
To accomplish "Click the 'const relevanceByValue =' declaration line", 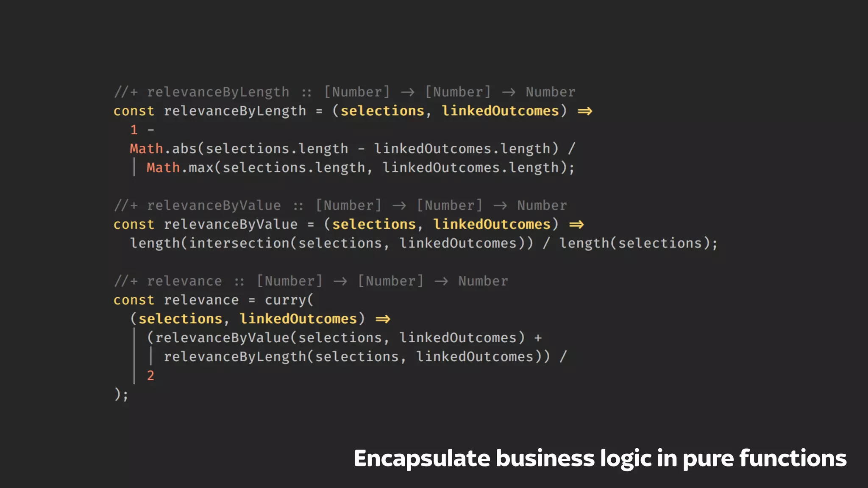I will [x=348, y=225].
